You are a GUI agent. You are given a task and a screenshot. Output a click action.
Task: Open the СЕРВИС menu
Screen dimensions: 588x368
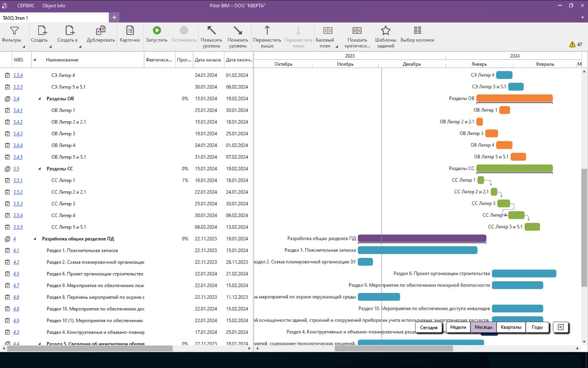point(26,6)
